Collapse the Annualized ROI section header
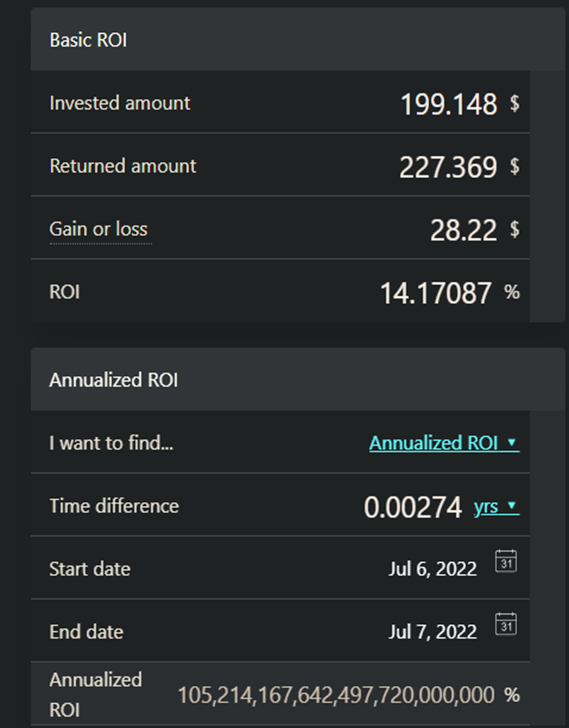The height and width of the screenshot is (728, 569). coord(297,379)
